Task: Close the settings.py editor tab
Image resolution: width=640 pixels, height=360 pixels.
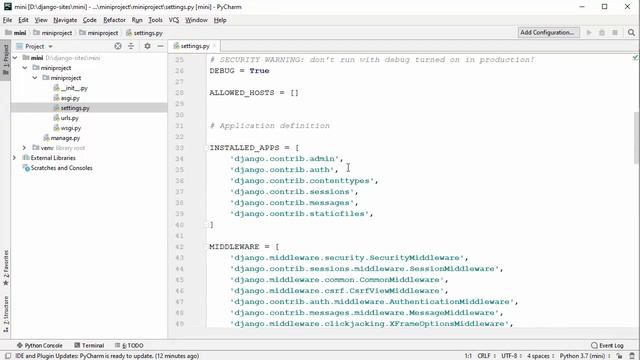Action: coord(214,46)
